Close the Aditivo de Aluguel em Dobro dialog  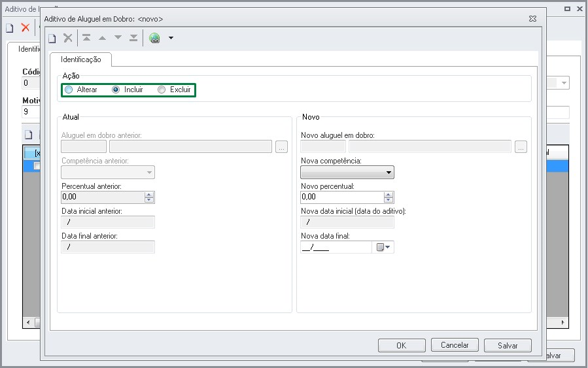click(532, 19)
